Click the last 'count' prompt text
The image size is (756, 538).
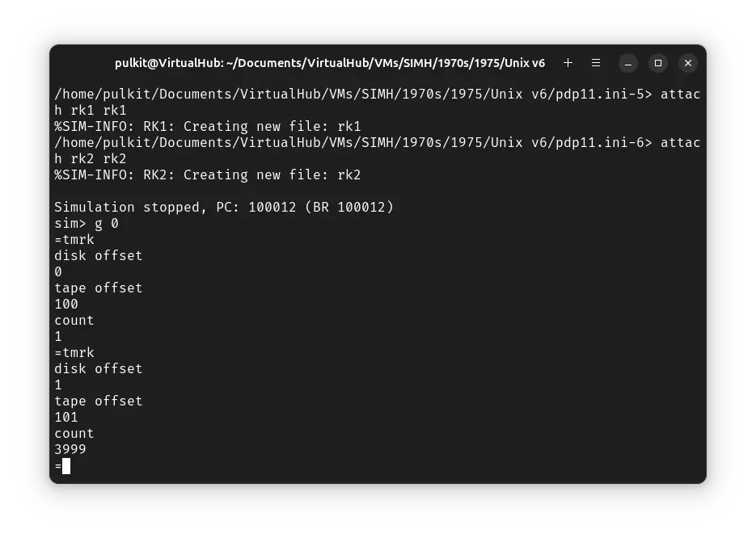(x=74, y=434)
